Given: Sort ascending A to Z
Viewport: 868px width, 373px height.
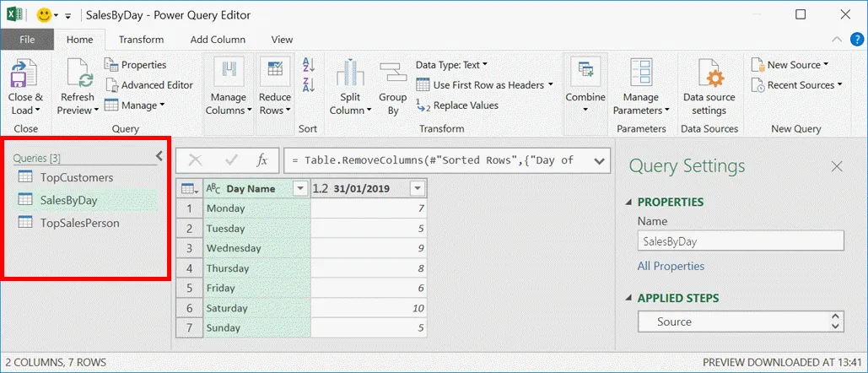Looking at the screenshot, I should tap(309, 65).
